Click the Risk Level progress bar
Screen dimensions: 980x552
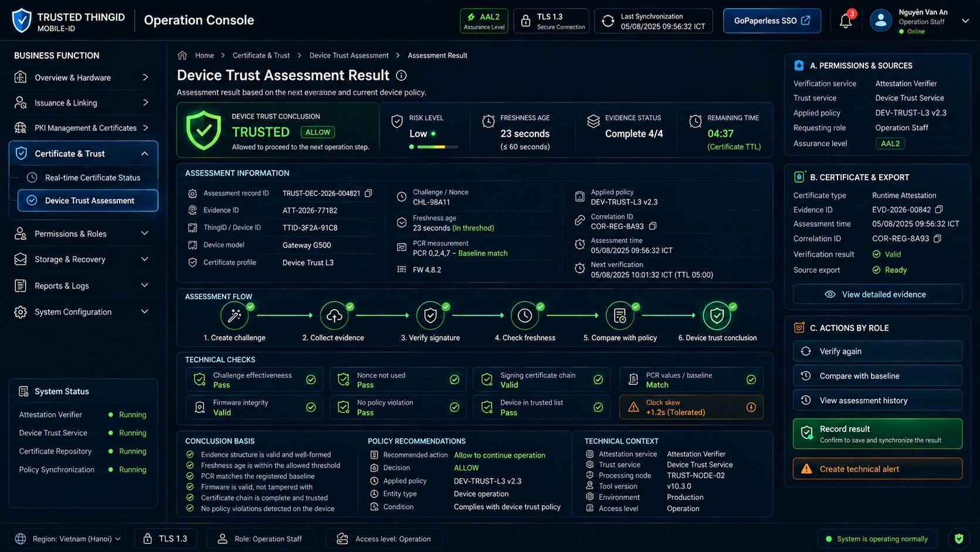point(433,147)
